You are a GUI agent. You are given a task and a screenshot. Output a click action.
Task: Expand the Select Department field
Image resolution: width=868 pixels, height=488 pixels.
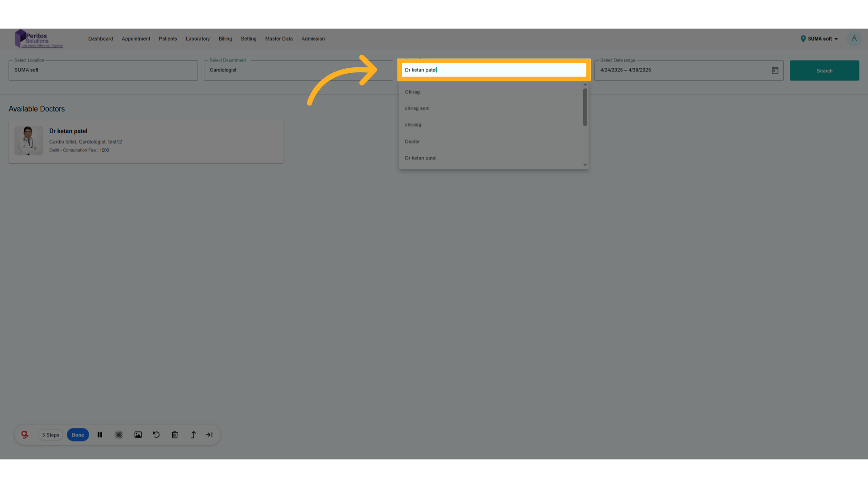pos(298,70)
